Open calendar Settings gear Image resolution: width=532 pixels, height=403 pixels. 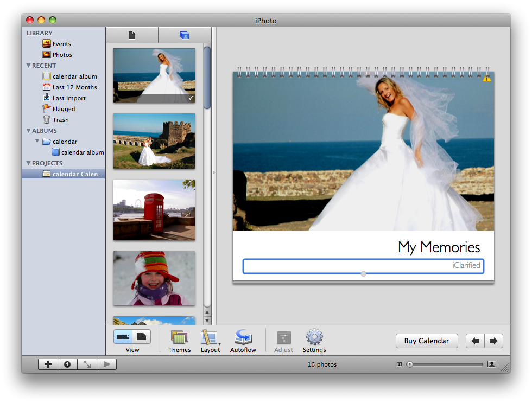314,338
